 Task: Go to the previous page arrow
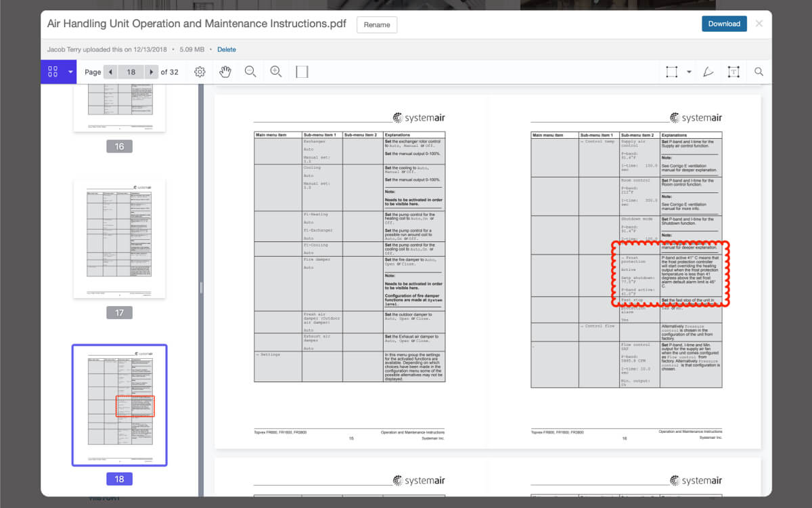coord(110,72)
